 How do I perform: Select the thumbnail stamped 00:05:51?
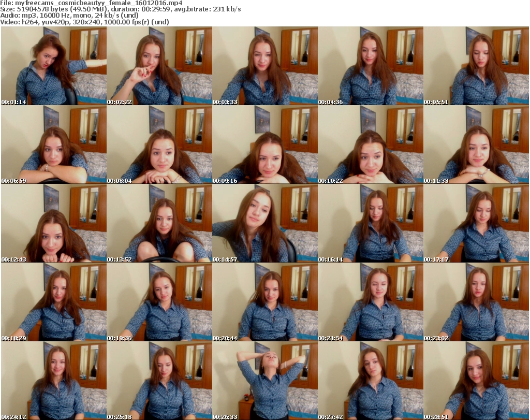coord(476,66)
